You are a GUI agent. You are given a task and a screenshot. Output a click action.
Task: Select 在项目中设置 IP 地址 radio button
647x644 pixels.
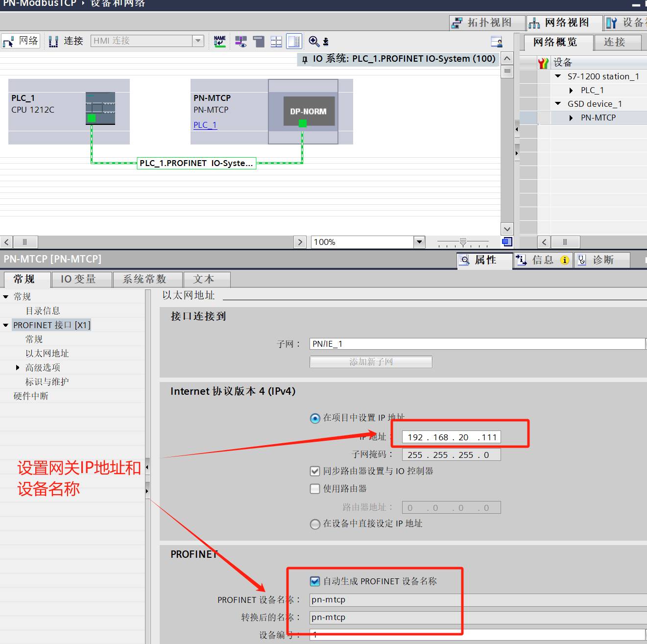click(315, 418)
